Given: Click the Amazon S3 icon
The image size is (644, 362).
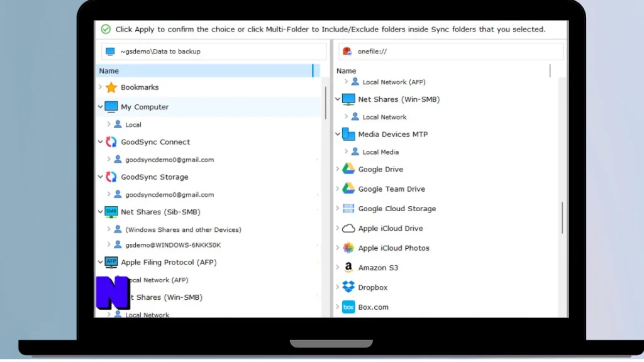Looking at the screenshot, I should pyautogui.click(x=348, y=268).
